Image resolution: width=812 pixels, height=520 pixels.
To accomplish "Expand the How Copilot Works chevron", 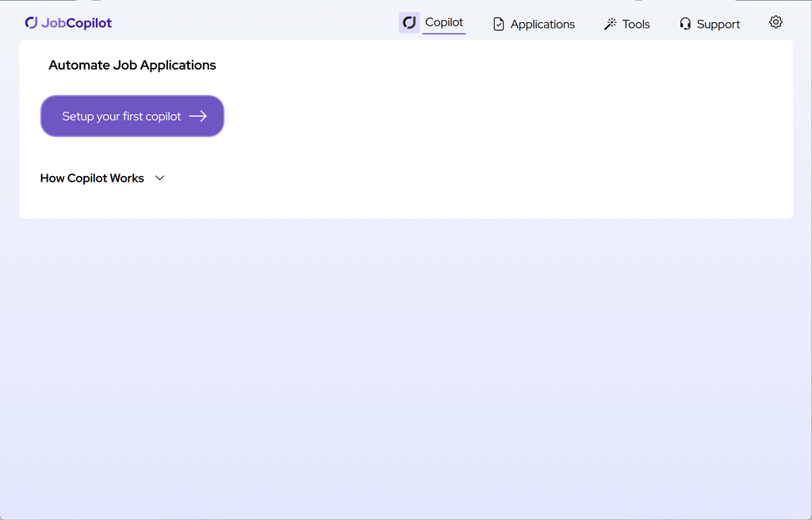I will coord(159,178).
